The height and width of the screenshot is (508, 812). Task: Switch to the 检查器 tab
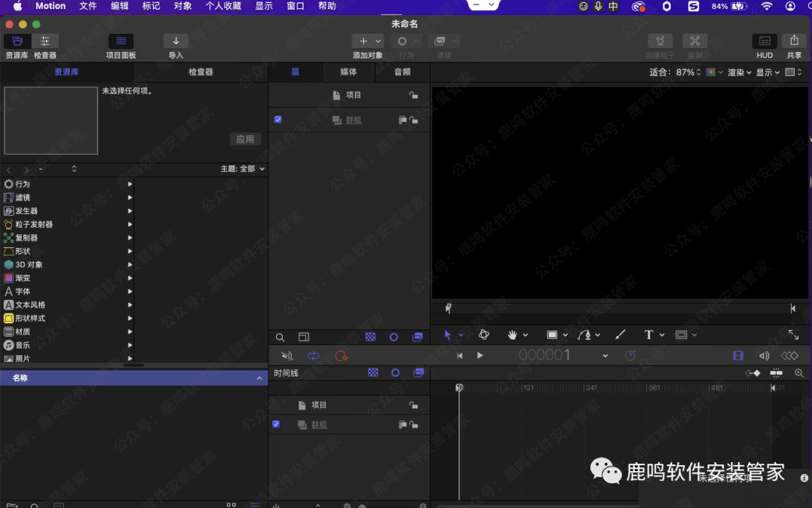click(201, 72)
